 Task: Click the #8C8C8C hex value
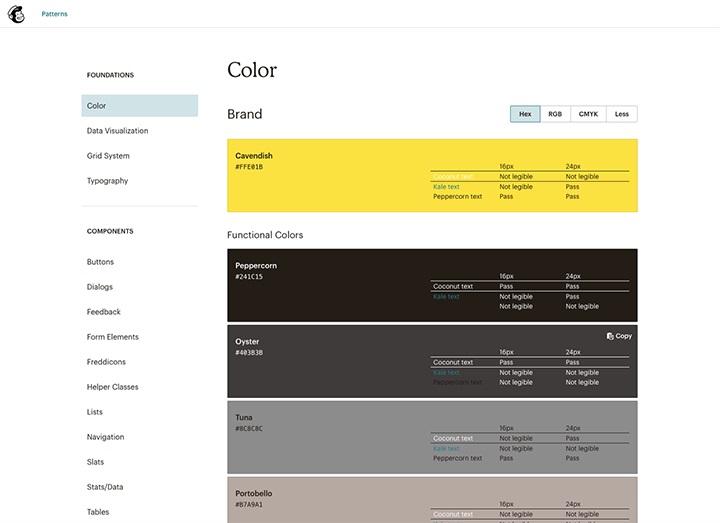(249, 428)
